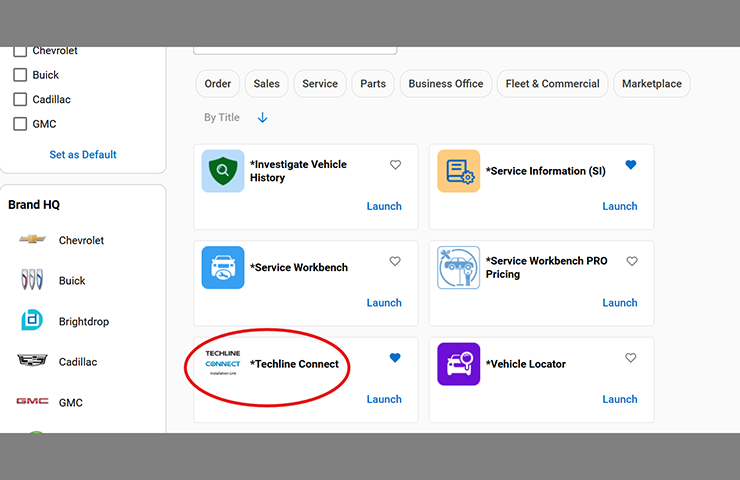740x480 pixels.
Task: Filter apps by Order category
Action: [218, 84]
